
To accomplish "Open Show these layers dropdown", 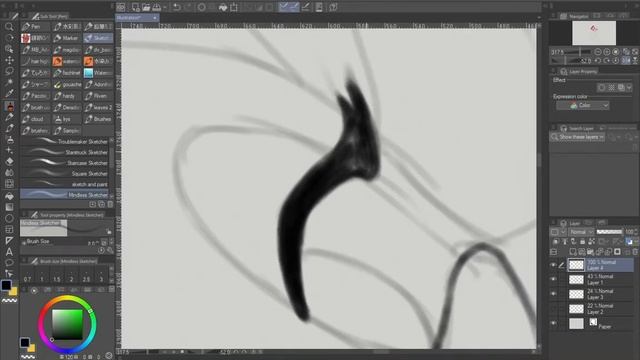I will tap(578, 137).
